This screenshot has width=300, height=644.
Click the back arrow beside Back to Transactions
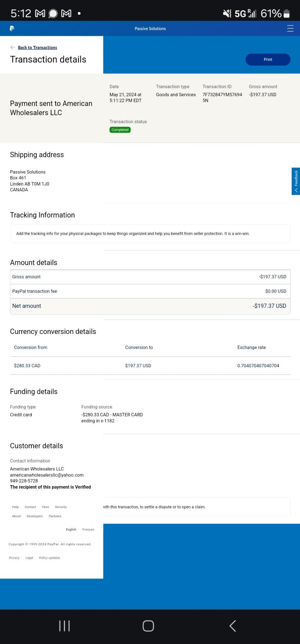[x=13, y=47]
